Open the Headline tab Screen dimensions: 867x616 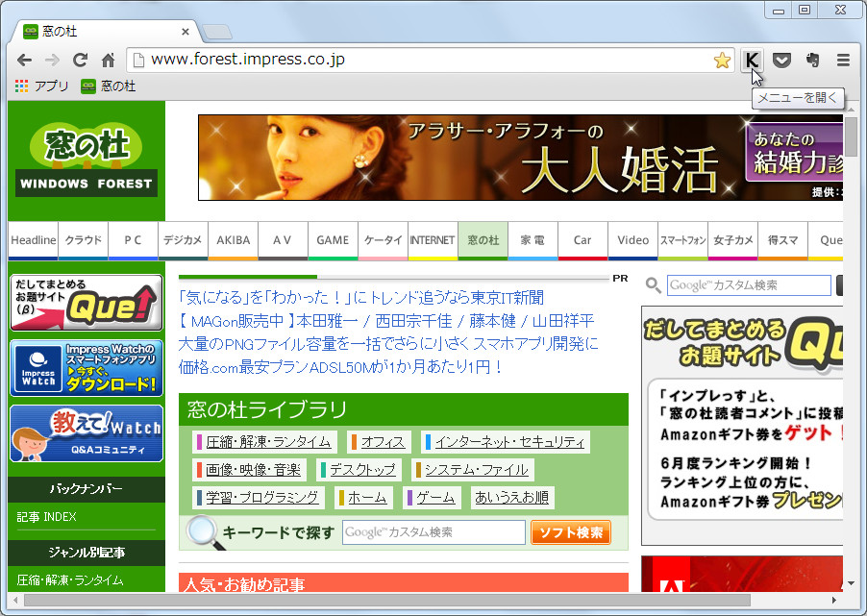[x=32, y=240]
